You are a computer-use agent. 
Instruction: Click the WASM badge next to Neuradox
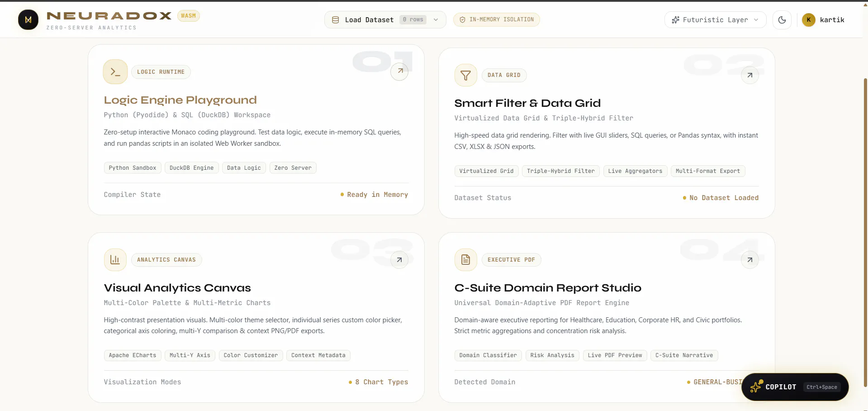[x=188, y=16]
